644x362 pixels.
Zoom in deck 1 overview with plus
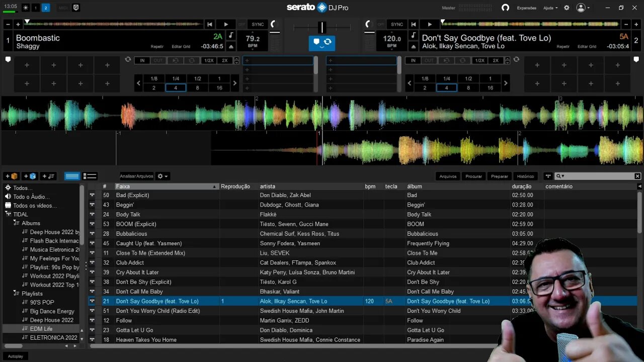pyautogui.click(x=18, y=24)
